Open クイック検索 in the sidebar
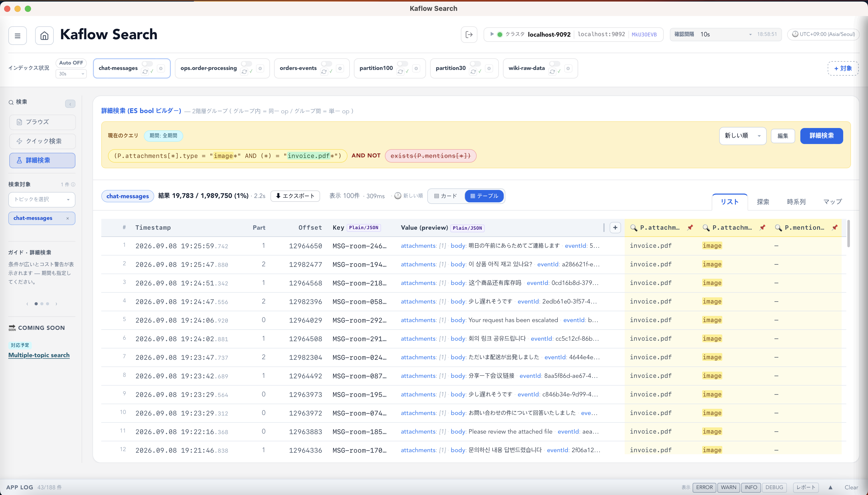This screenshot has width=868, height=495. (x=42, y=141)
